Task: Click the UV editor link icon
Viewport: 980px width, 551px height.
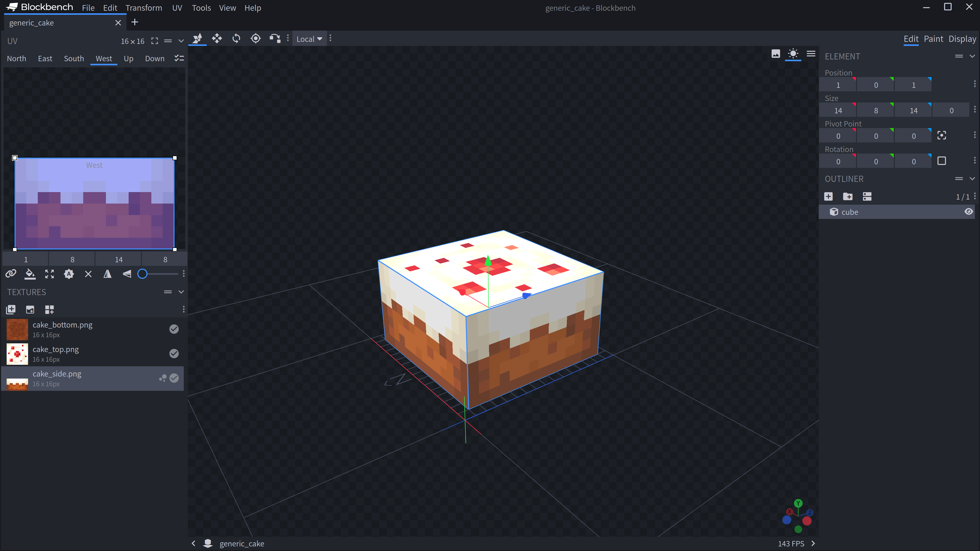Action: click(x=10, y=274)
